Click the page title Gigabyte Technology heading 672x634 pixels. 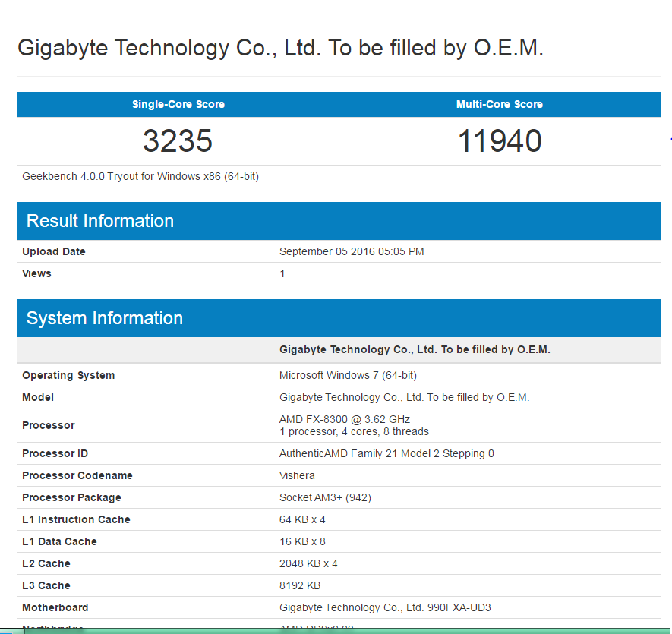pos(280,48)
